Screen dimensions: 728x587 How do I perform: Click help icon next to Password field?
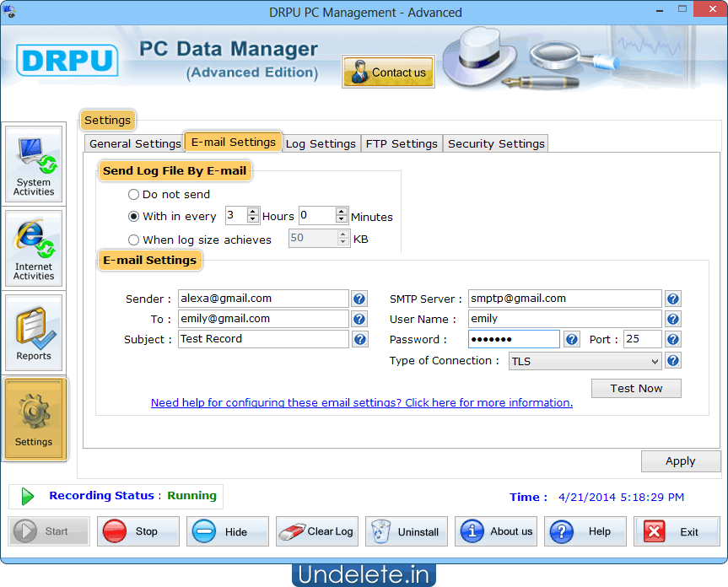[572, 340]
